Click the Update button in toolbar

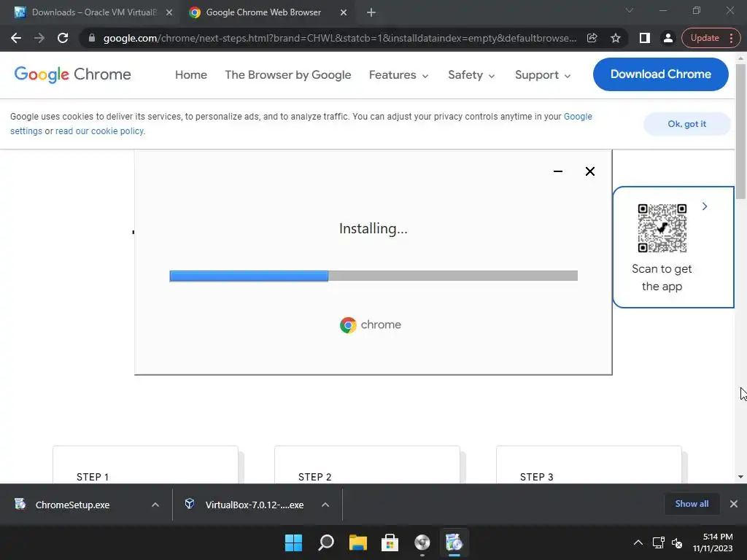705,38
